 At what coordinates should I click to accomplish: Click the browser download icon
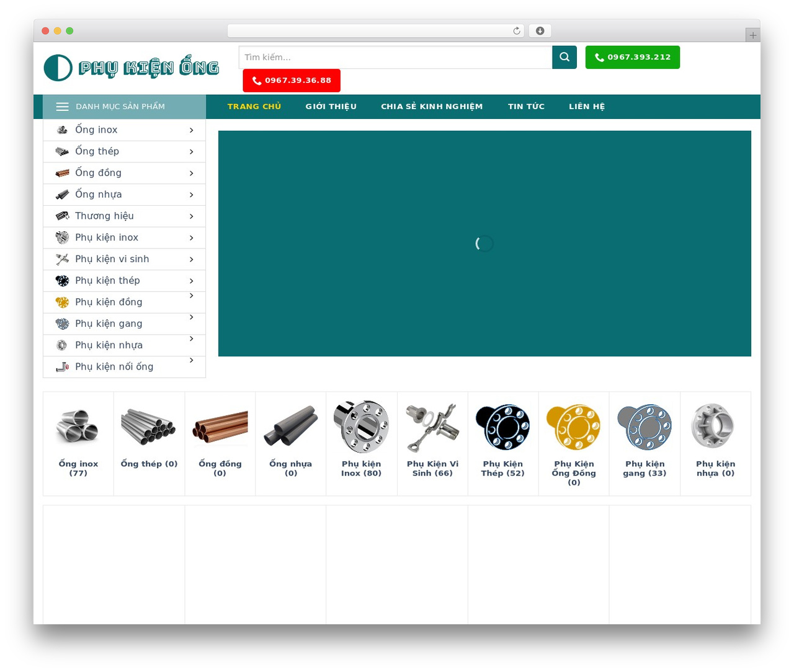[x=540, y=31]
